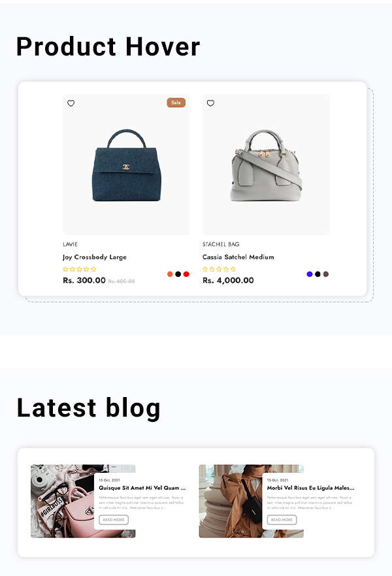The width and height of the screenshot is (392, 576).
Task: Select black color for Joy Crossbody
Action: [x=178, y=274]
